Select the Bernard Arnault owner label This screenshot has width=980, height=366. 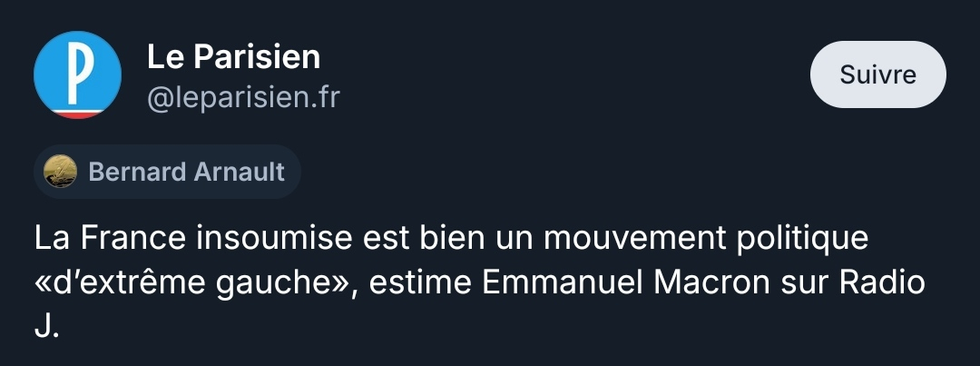pyautogui.click(x=186, y=172)
